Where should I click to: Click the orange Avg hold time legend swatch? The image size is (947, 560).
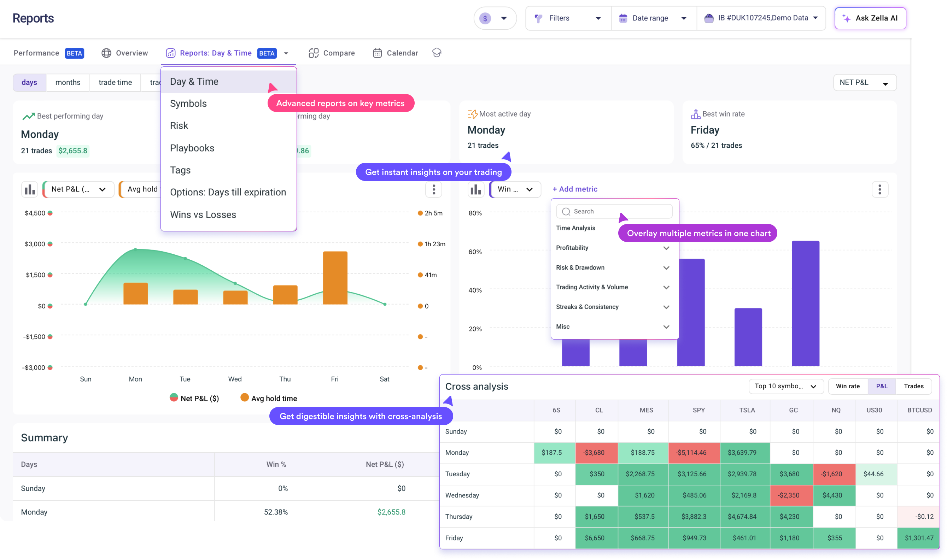(x=245, y=397)
